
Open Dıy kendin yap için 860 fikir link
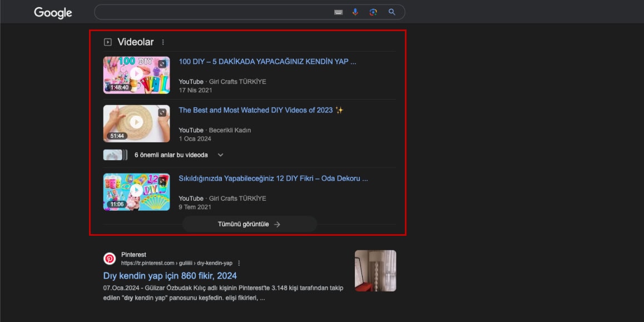[170, 276]
